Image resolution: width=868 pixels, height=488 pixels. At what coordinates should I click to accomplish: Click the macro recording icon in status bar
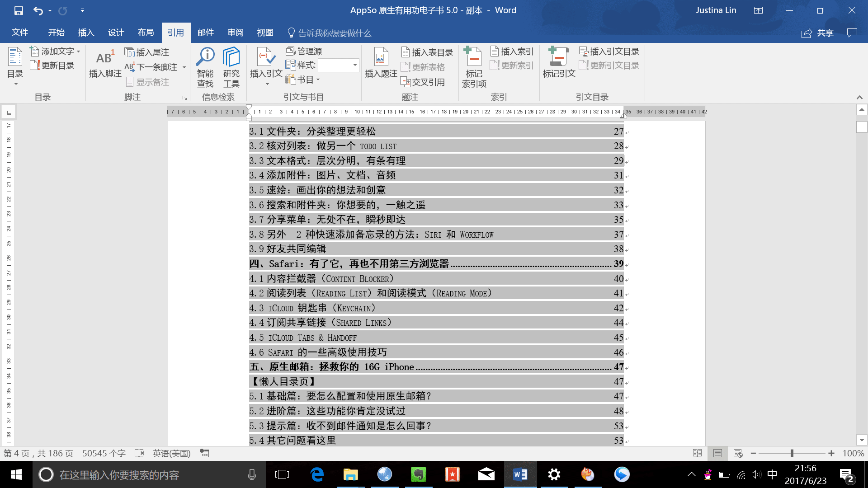pos(204,453)
